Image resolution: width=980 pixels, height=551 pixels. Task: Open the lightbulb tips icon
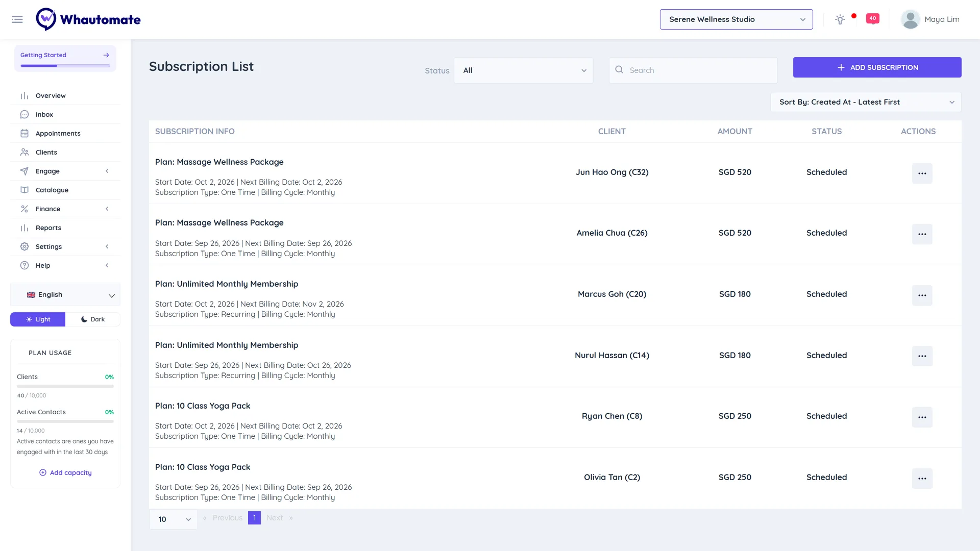840,19
